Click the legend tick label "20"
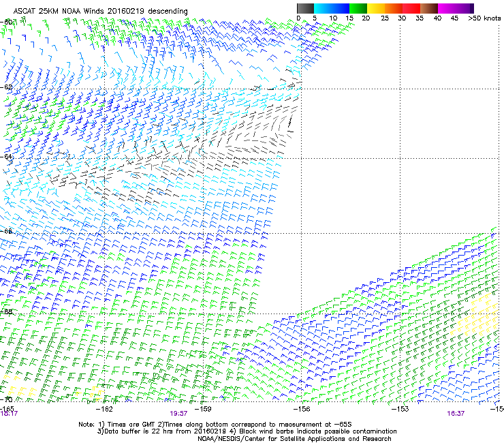504x443 pixels. [366, 18]
